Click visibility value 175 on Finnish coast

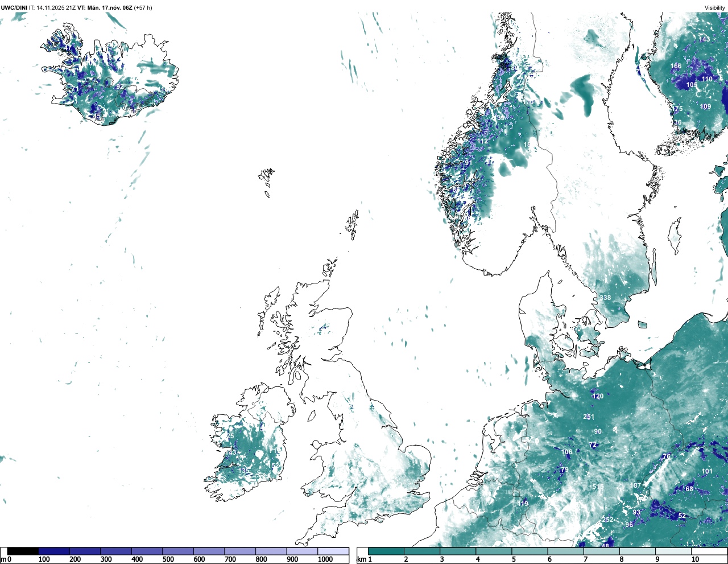pos(677,109)
